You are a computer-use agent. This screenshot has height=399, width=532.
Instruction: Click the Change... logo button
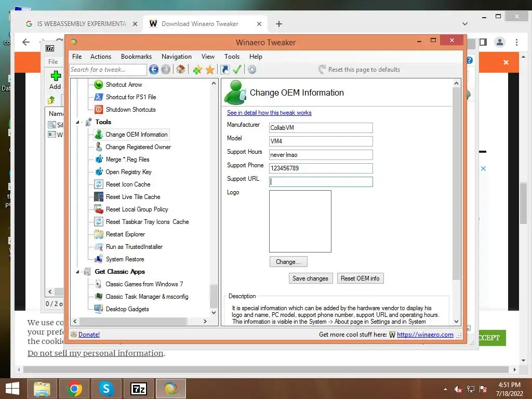pos(288,262)
